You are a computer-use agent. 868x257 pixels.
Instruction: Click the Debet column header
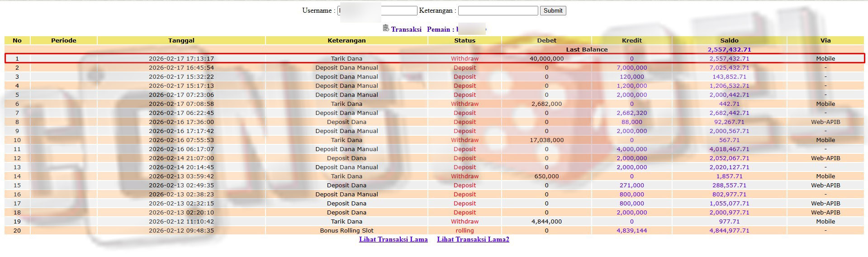(x=546, y=40)
